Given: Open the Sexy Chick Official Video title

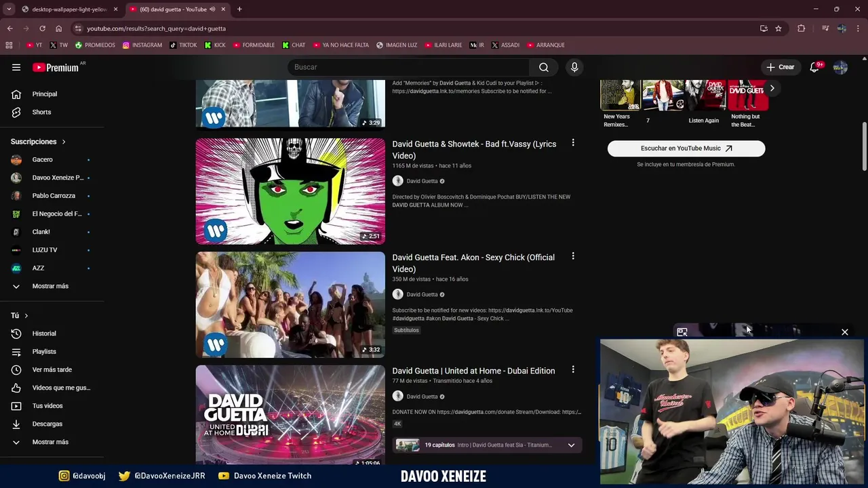Looking at the screenshot, I should click(473, 263).
